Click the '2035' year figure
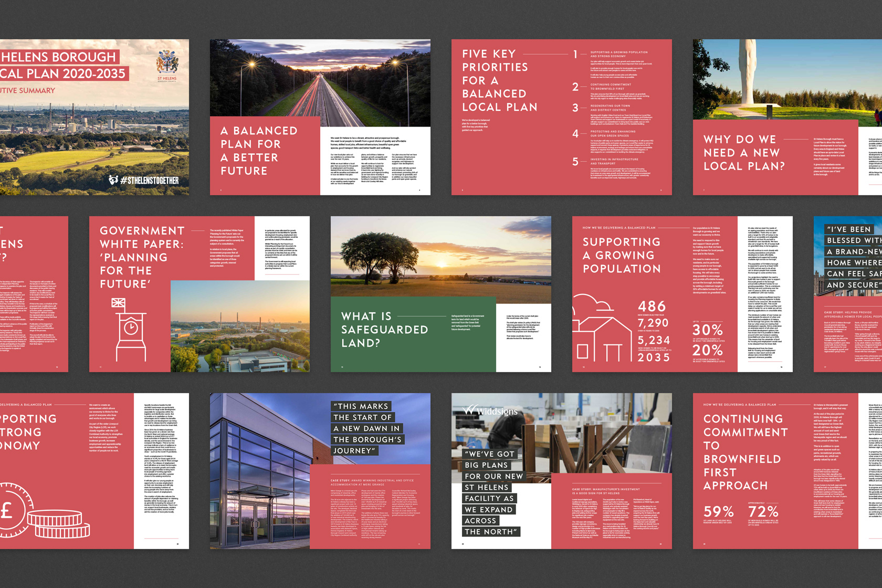Screen dimensions: 882x588 coord(654,358)
